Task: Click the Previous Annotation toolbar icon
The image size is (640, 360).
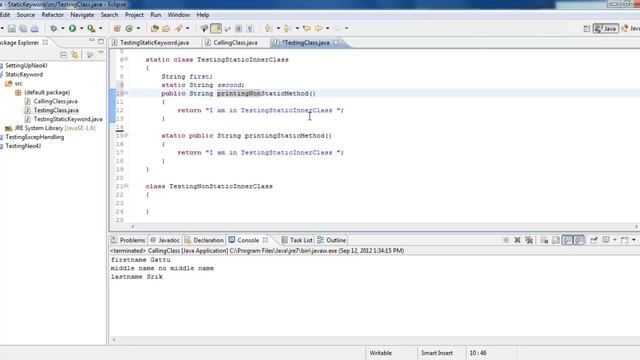Action: click(x=287, y=28)
